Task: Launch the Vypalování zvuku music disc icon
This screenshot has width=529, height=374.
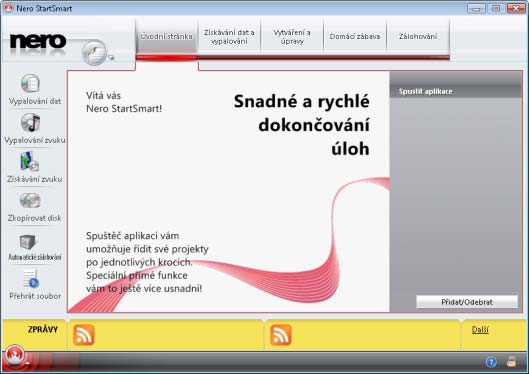Action: [x=30, y=122]
